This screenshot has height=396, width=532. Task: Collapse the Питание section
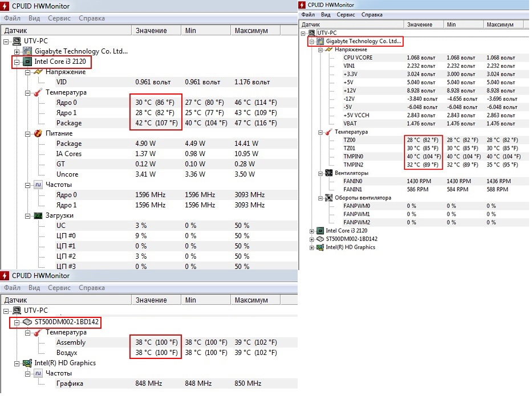tap(27, 133)
